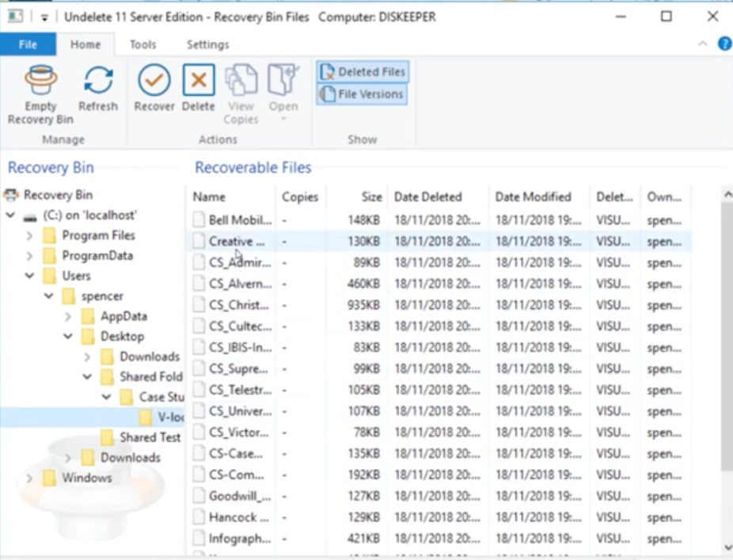733x560 pixels.
Task: Select the Recovery Bin root node
Action: pos(58,195)
